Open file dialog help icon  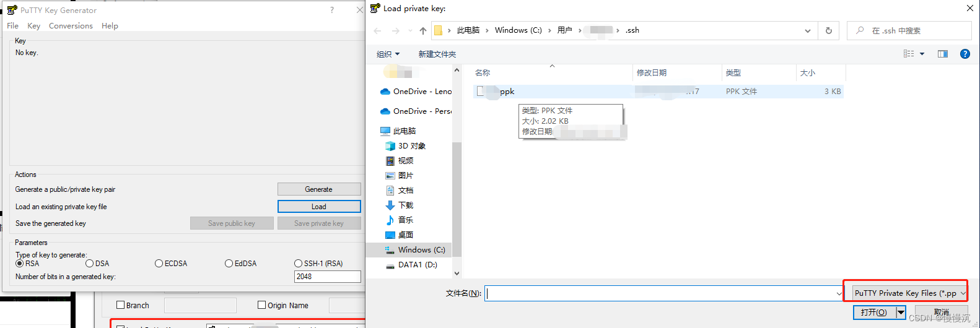click(x=965, y=54)
